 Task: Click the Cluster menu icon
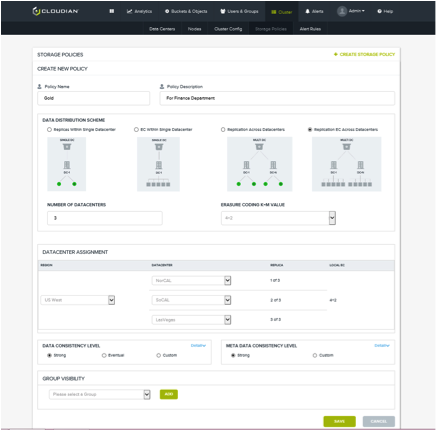pyautogui.click(x=274, y=12)
